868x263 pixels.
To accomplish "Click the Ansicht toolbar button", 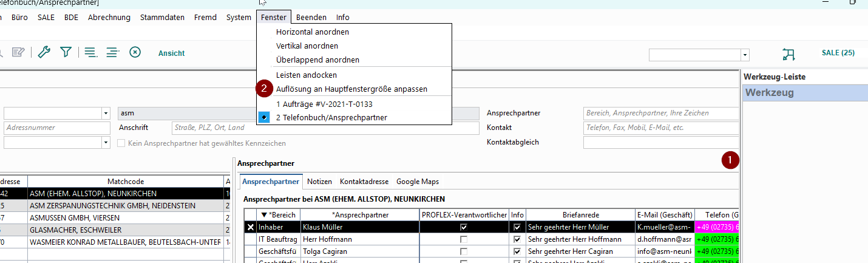I will coord(171,53).
